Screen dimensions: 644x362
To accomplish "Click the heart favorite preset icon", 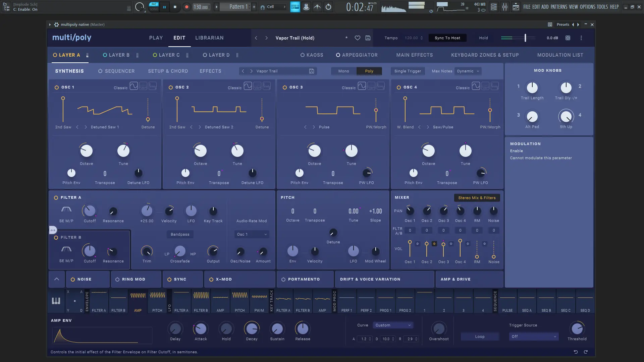I will coord(358,38).
